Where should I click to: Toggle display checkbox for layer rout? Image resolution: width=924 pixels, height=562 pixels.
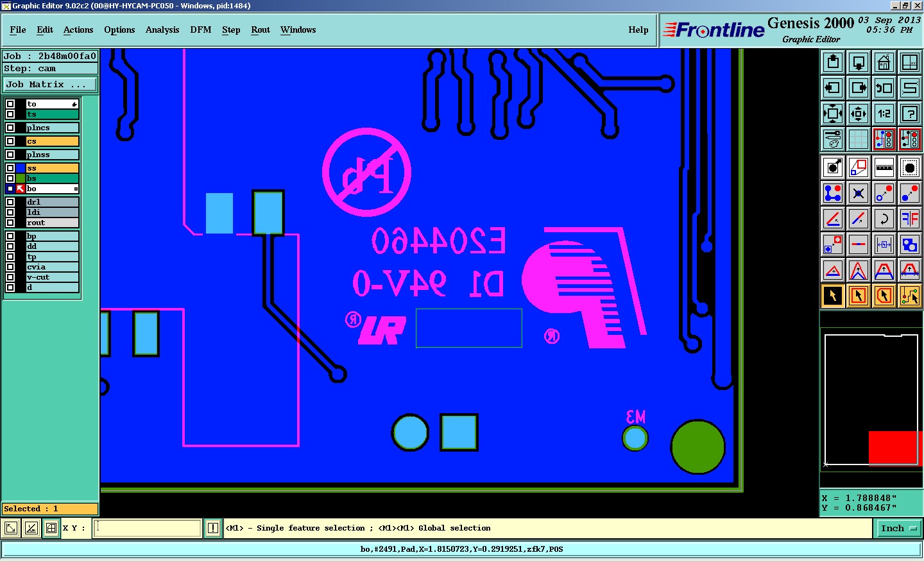click(10, 223)
